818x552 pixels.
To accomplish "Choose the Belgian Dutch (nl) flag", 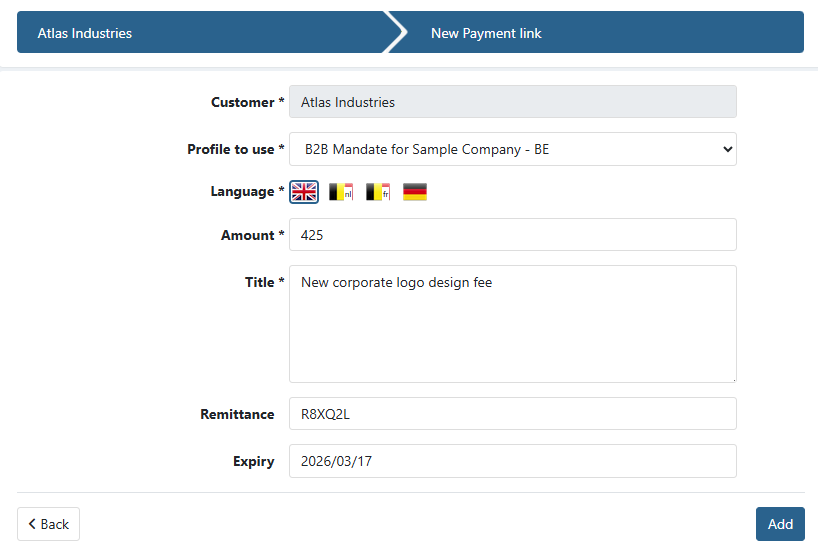I will 341,192.
